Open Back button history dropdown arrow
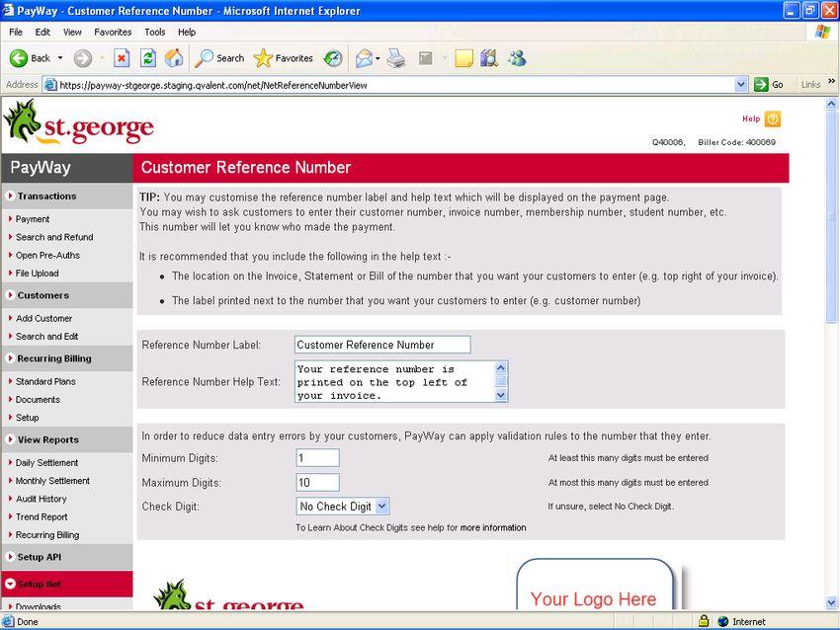The height and width of the screenshot is (630, 840). pyautogui.click(x=60, y=58)
